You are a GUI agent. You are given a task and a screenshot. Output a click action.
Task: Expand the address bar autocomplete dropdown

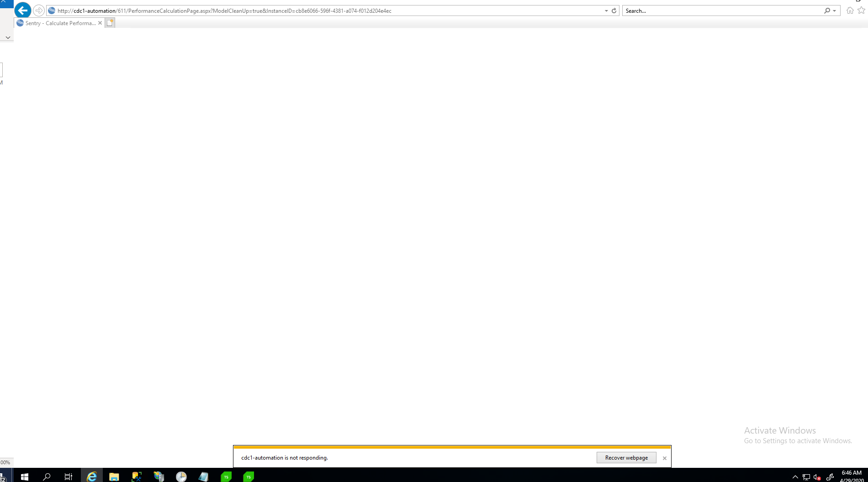[606, 11]
